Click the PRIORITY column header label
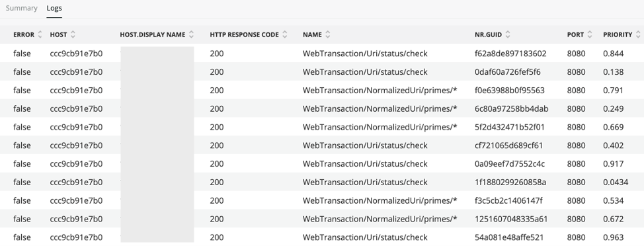Viewport: 644px width, 246px height. coord(618,35)
